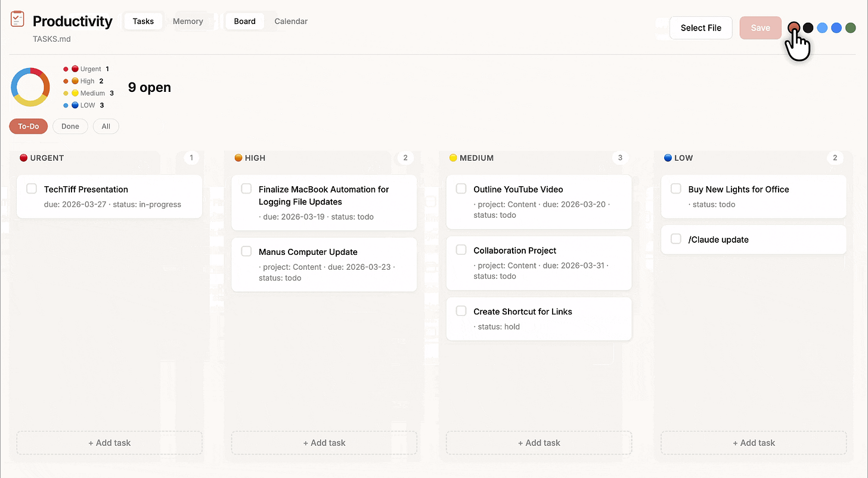Image resolution: width=868 pixels, height=478 pixels.
Task: Toggle the Done filter pill
Action: (70, 126)
